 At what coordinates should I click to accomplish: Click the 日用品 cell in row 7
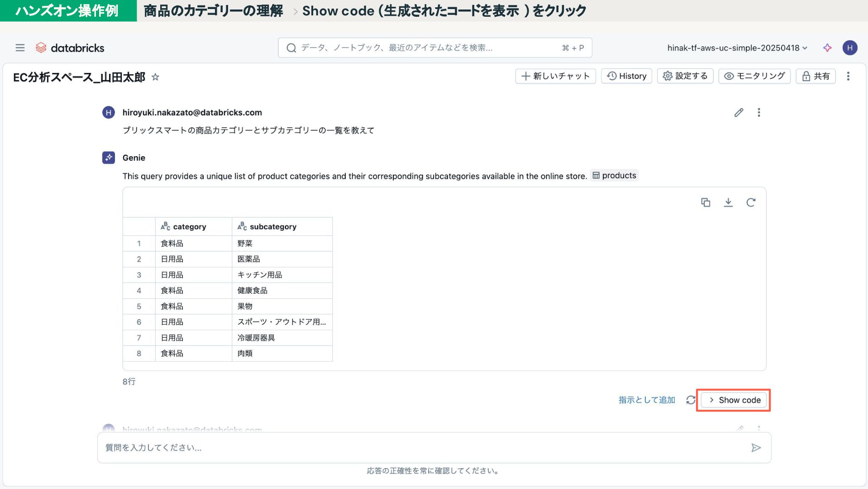point(194,338)
